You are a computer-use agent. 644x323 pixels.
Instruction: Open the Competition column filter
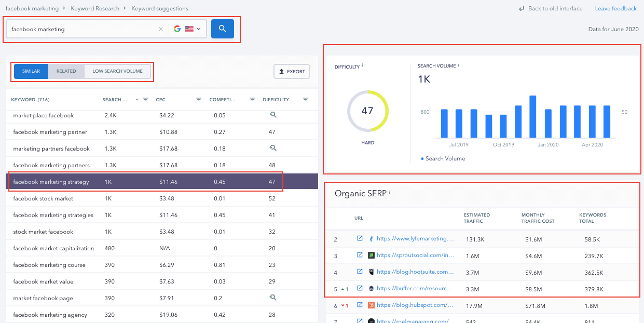(x=252, y=100)
